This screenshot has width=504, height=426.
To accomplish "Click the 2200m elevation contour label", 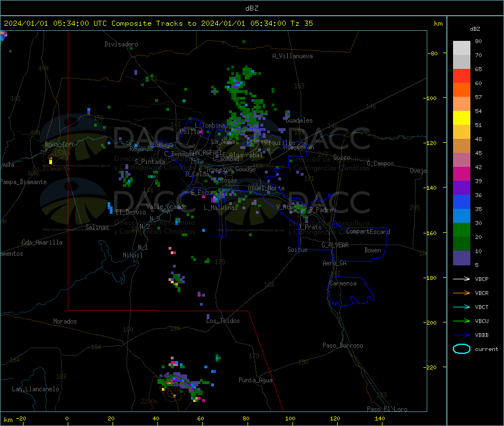I will [149, 401].
